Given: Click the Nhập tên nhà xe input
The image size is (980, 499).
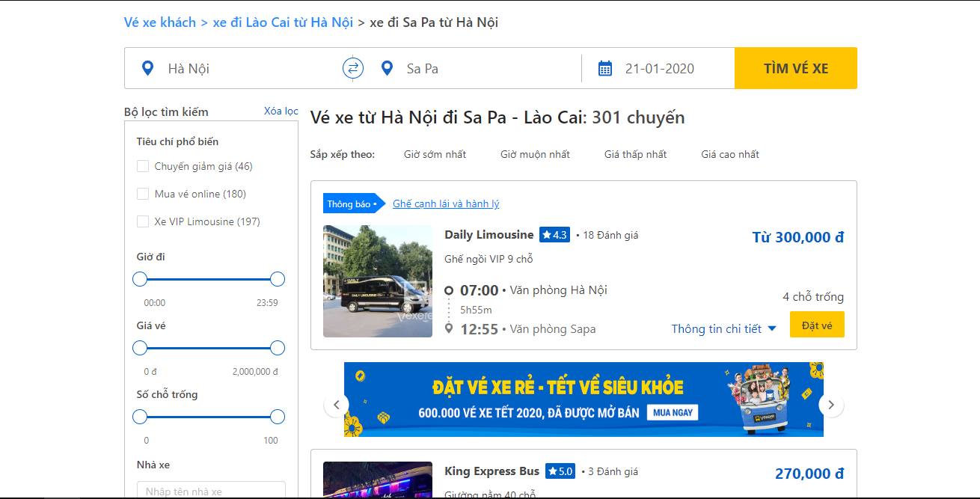Looking at the screenshot, I should click(211, 490).
